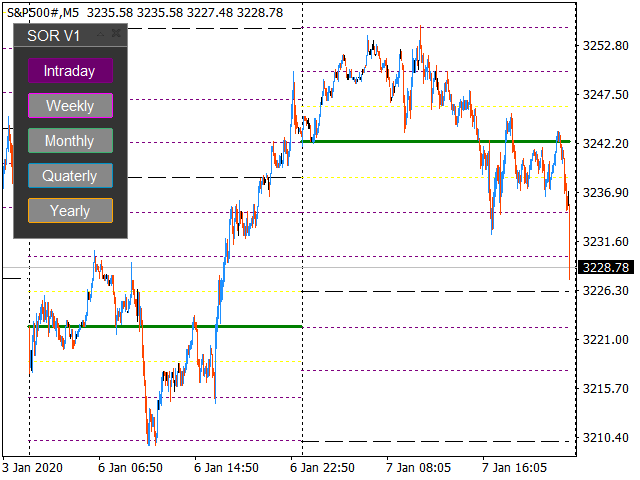Click the 3210.40 price axis label

(605, 438)
